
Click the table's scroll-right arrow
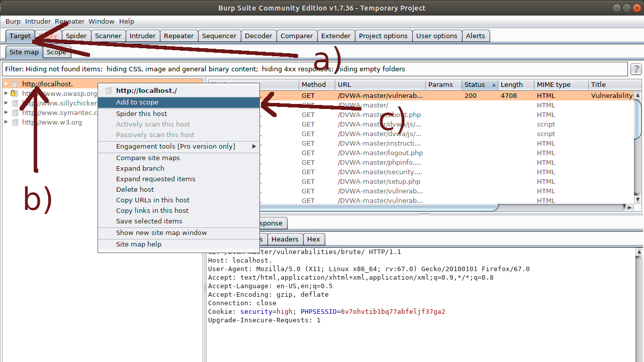(x=629, y=207)
